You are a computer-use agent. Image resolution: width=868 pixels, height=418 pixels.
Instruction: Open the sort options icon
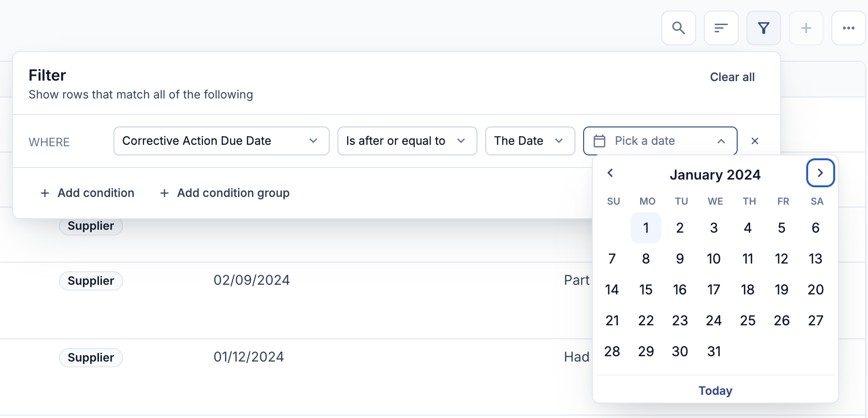(x=721, y=28)
